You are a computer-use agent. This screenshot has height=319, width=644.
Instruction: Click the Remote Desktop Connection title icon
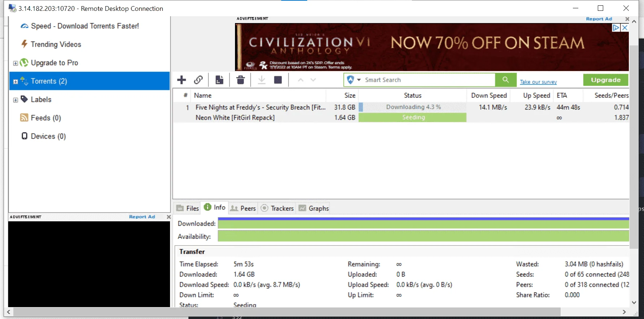click(x=12, y=8)
